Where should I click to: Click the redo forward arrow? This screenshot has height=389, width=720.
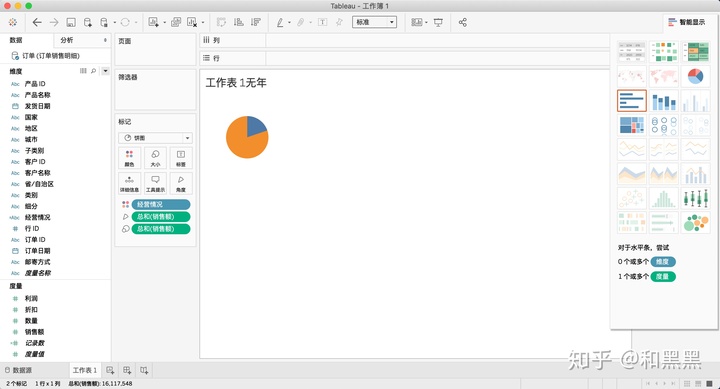tap(54, 22)
